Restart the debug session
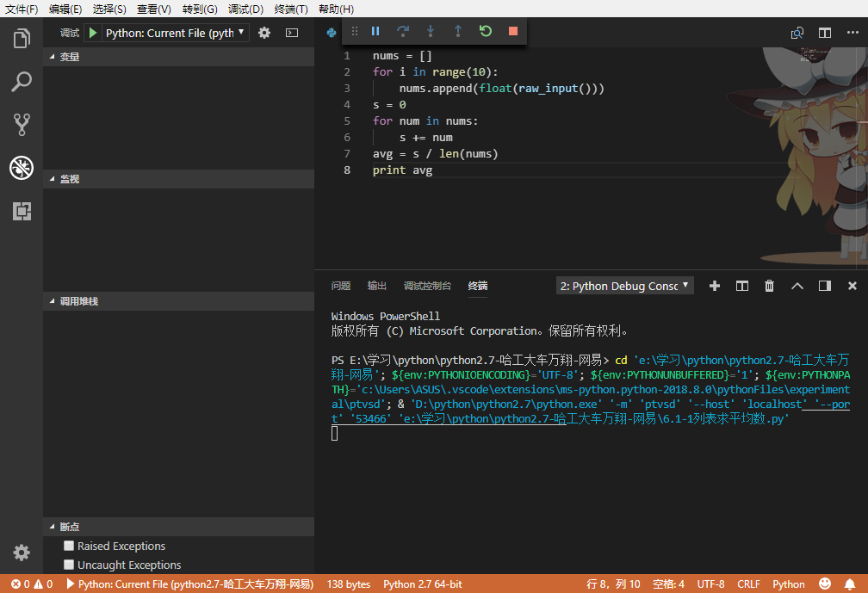This screenshot has height=593, width=868. [486, 31]
